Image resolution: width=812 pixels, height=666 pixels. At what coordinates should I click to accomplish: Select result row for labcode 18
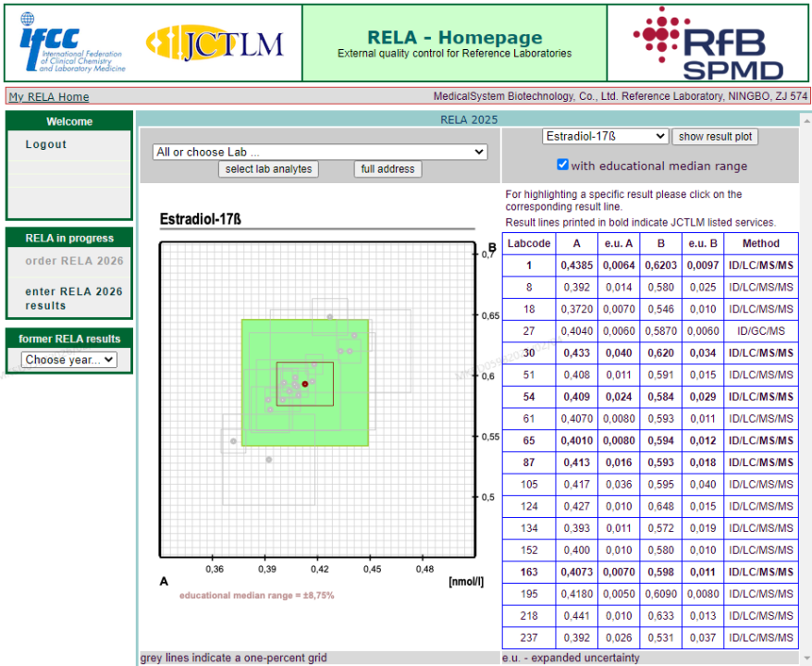(650, 309)
